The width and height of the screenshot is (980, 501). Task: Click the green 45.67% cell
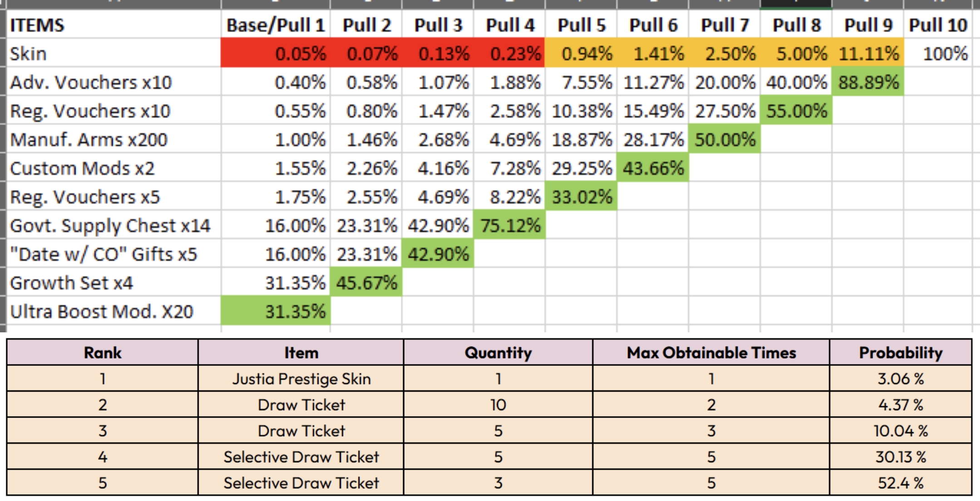366,282
